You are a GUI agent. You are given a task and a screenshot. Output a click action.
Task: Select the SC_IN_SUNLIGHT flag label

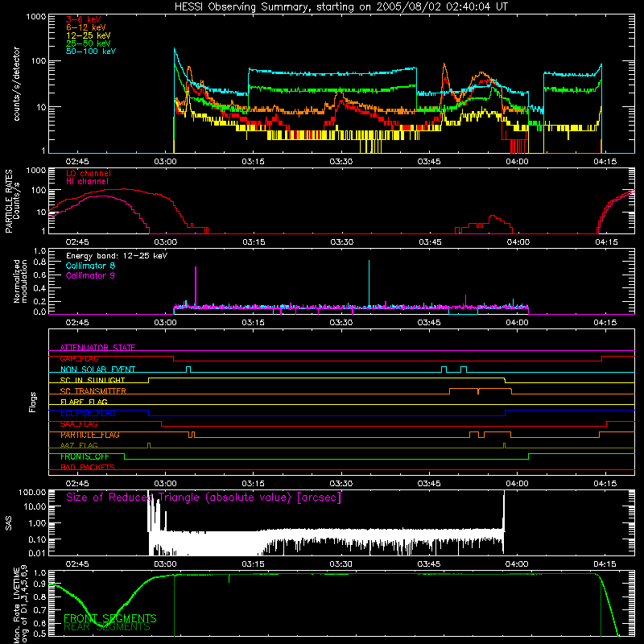pyautogui.click(x=93, y=380)
